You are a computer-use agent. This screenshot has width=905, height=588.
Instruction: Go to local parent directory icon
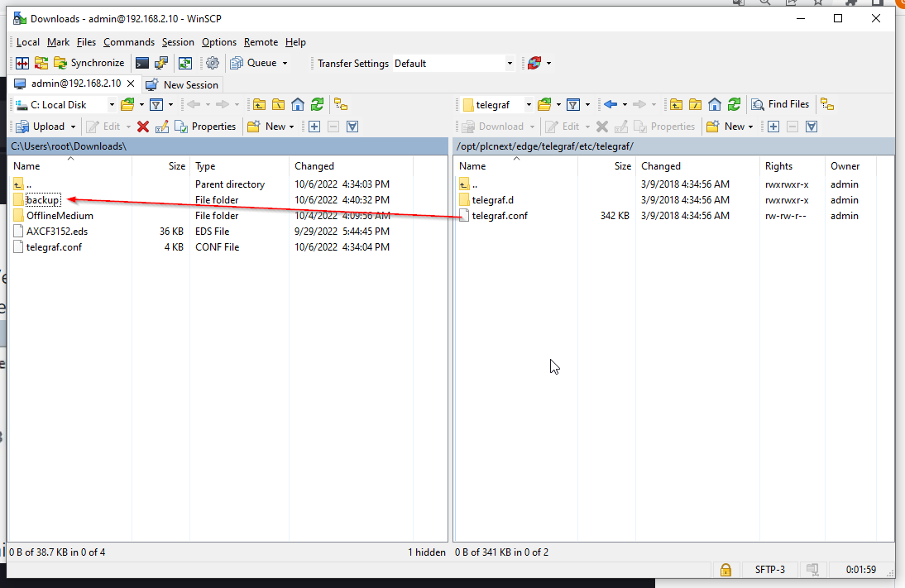pos(259,104)
